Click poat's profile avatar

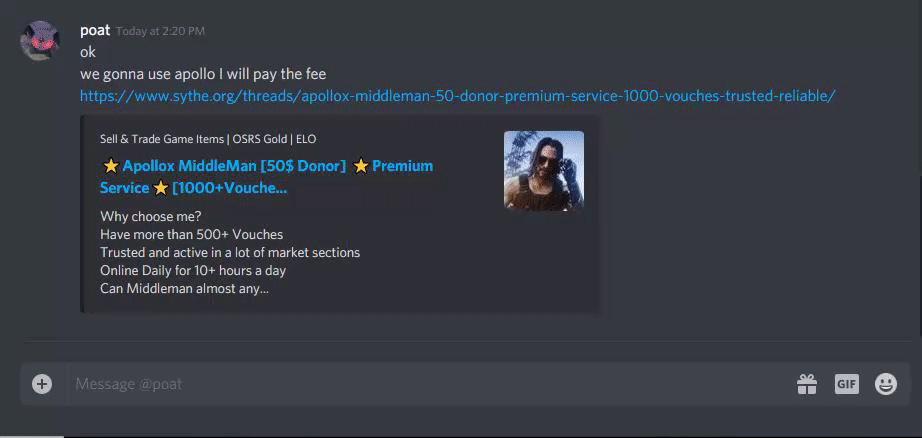tap(40, 41)
